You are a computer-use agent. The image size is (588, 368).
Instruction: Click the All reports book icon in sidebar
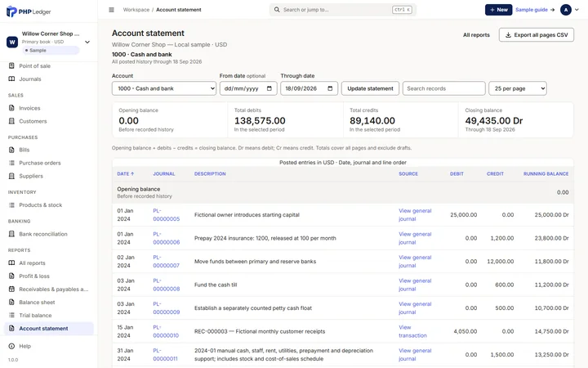[11, 263]
